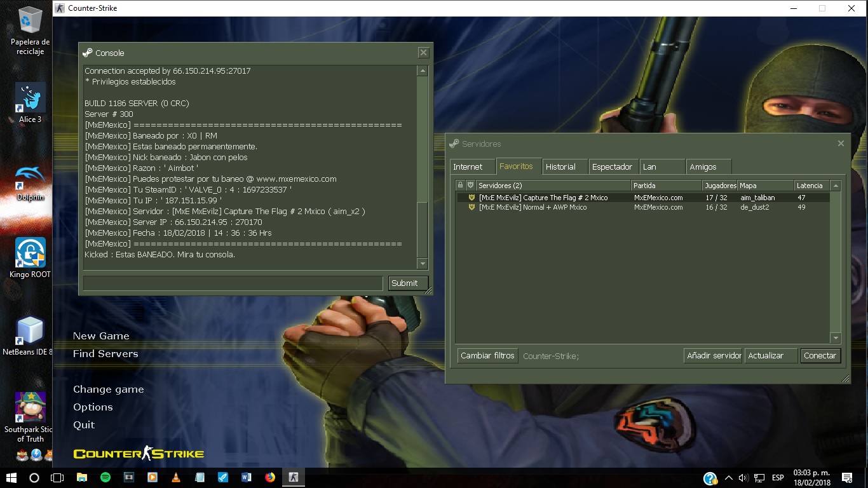Open Options in the main menu
The image size is (868, 488).
(x=93, y=407)
